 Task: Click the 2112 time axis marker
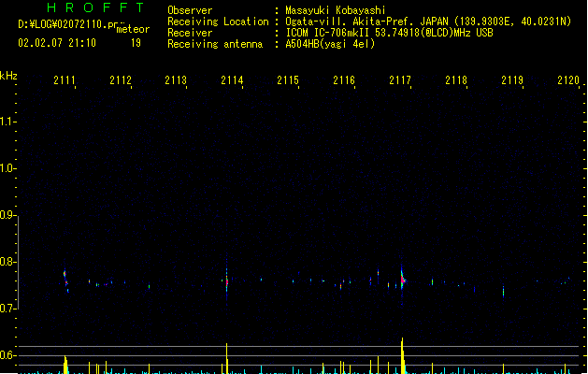121,80
